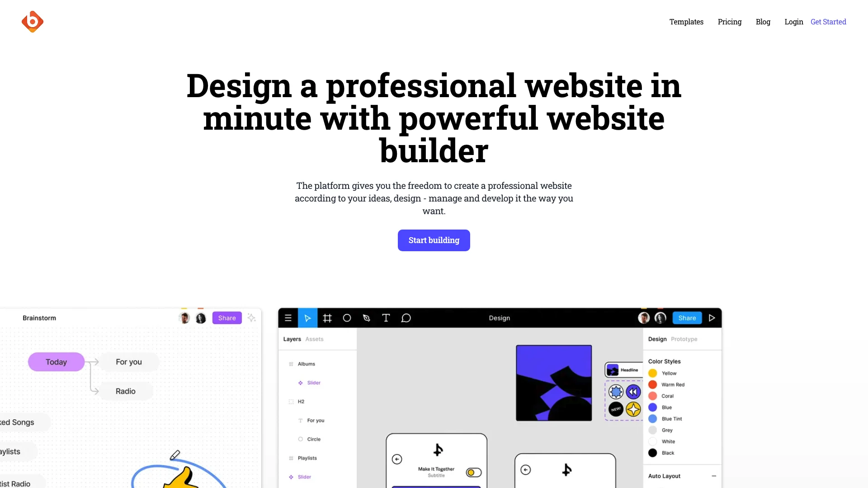The image size is (868, 488).
Task: Click the hamburger menu icon
Action: tap(288, 318)
